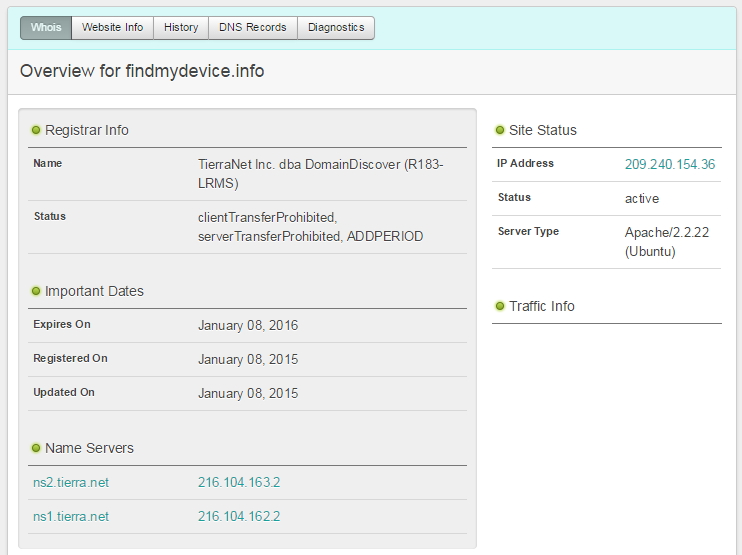Open the Website Info tab
This screenshot has width=742, height=555.
click(x=112, y=28)
